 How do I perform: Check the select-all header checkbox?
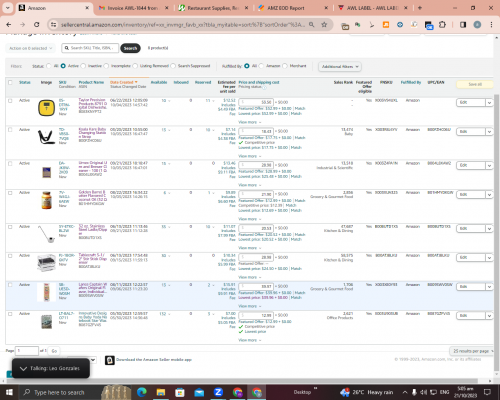[10, 82]
